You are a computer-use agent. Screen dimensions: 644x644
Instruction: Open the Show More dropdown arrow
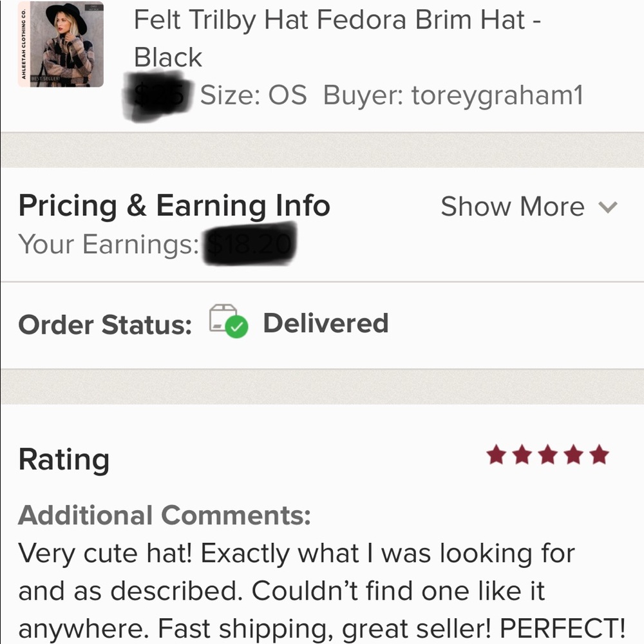[x=607, y=207]
